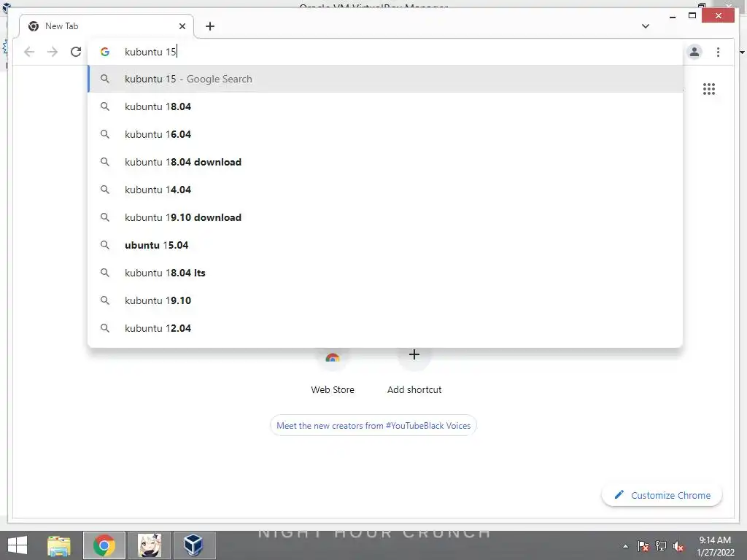
Task: Reload the page with the refresh icon
Action: pos(76,52)
